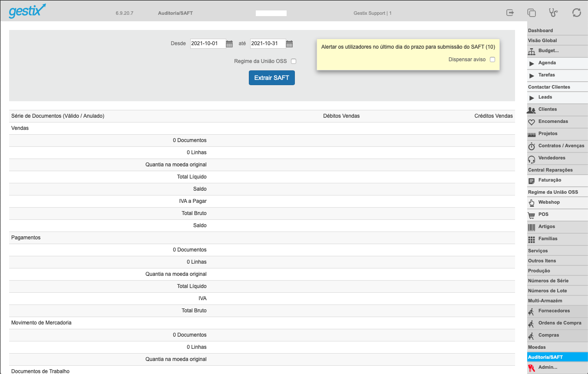Open Outros Itens in the sidebar
588x374 pixels.
pyautogui.click(x=557, y=261)
